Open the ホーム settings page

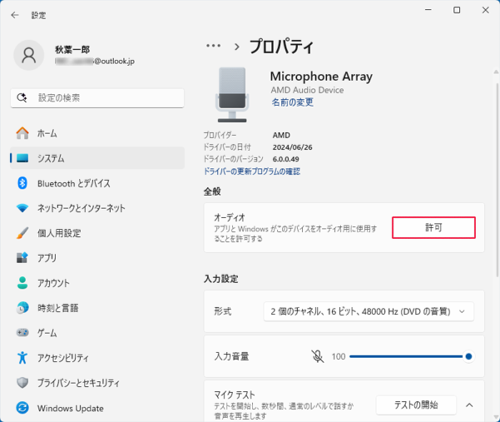click(x=97, y=133)
